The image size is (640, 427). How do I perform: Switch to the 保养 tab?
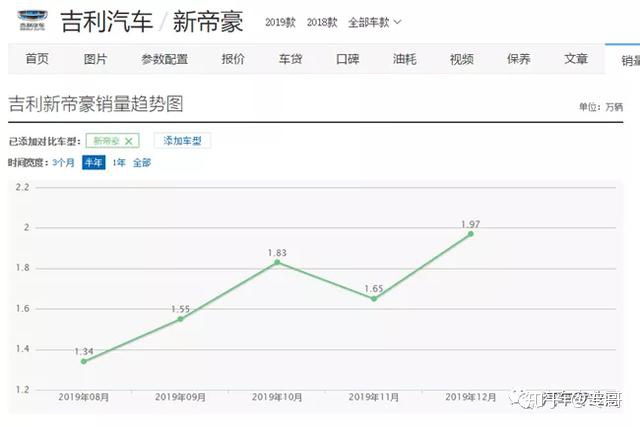point(519,59)
